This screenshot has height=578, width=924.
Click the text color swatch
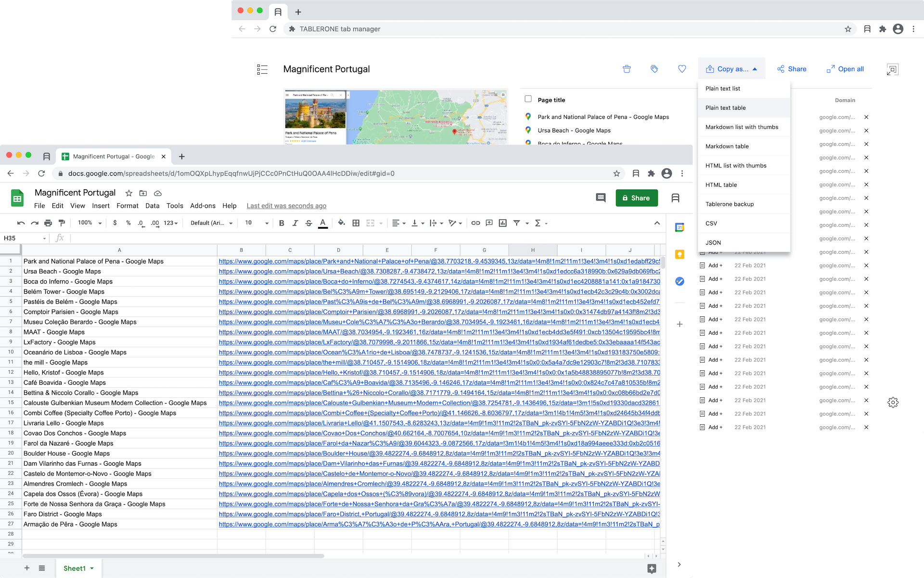tap(323, 223)
